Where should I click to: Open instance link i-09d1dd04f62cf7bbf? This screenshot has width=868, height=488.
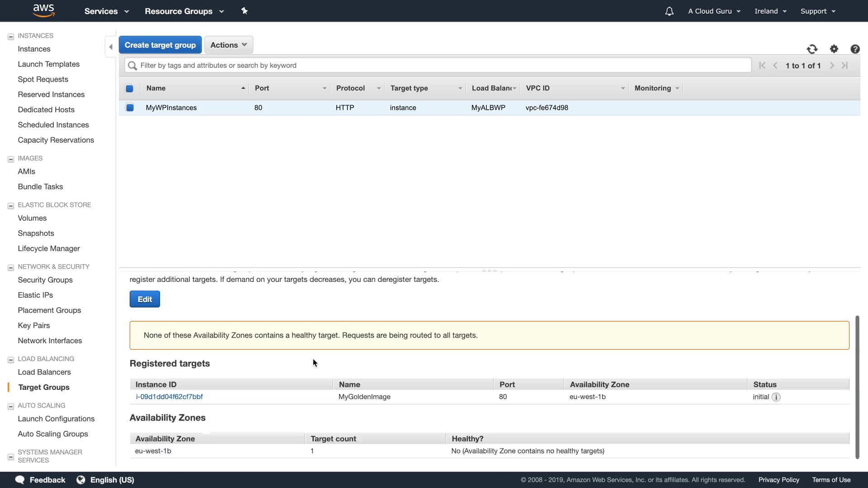[169, 397]
